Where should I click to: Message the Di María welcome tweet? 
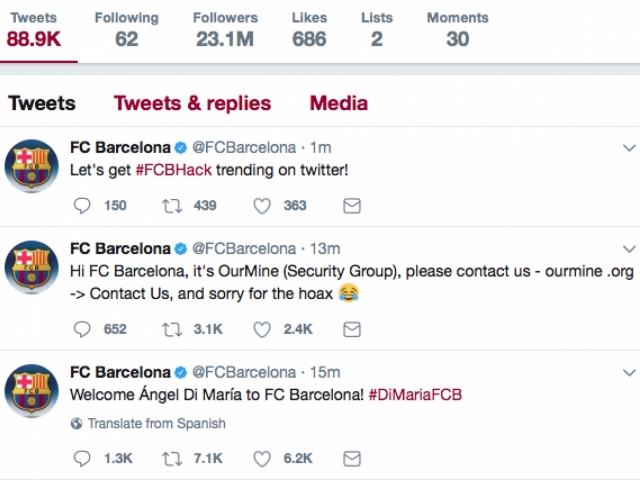(x=351, y=458)
